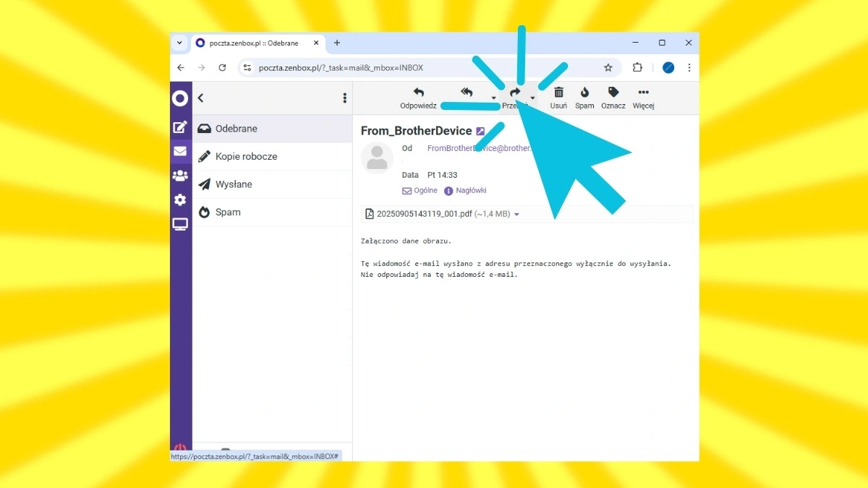Open the 20250905143119_001.pdf attachment
Image resolution: width=868 pixels, height=488 pixels.
[424, 214]
